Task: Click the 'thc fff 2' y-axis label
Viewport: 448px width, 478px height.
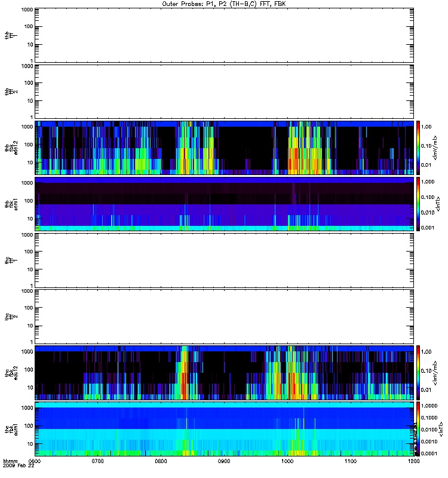Action: pyautogui.click(x=11, y=317)
